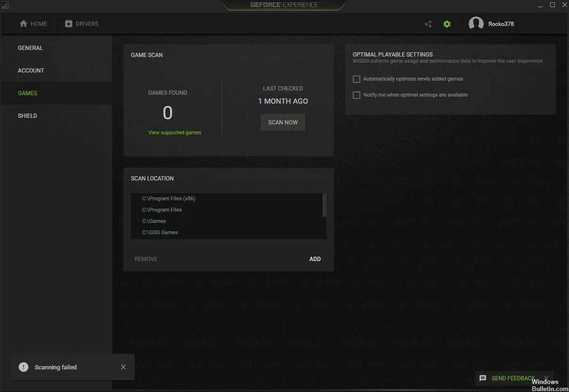569x392 pixels.
Task: Dismiss the Scanning failed notification
Action: click(123, 367)
